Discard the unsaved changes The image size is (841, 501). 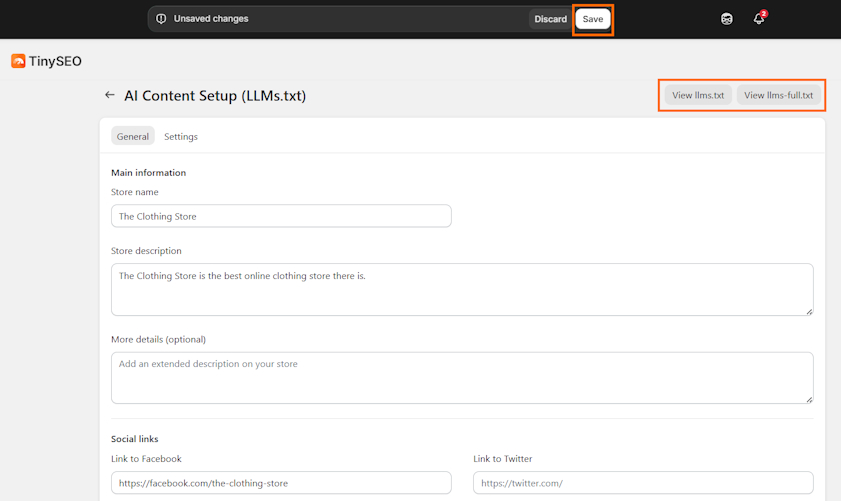click(550, 19)
